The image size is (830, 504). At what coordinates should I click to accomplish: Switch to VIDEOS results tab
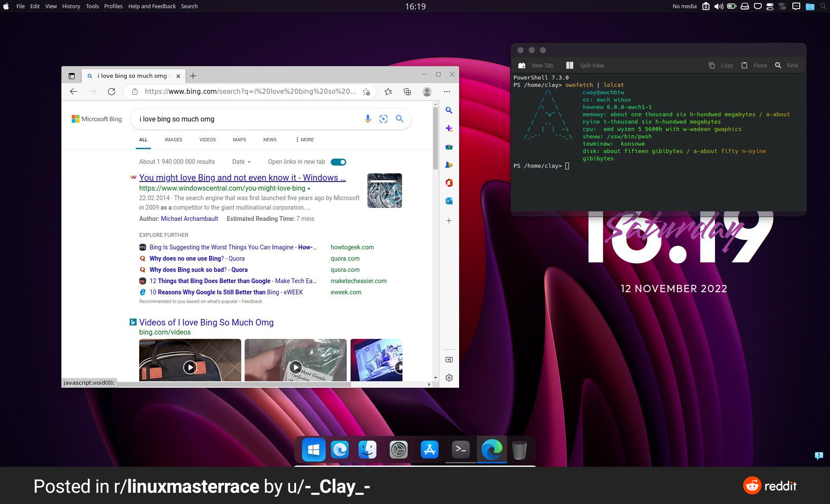(x=207, y=140)
